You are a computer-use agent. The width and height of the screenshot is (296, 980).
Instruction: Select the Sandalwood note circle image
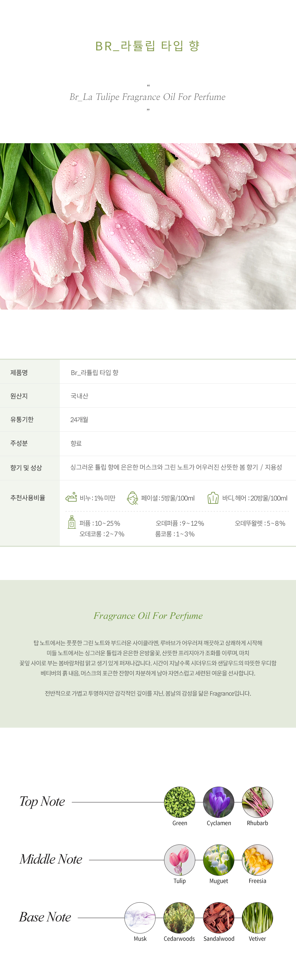tap(219, 918)
